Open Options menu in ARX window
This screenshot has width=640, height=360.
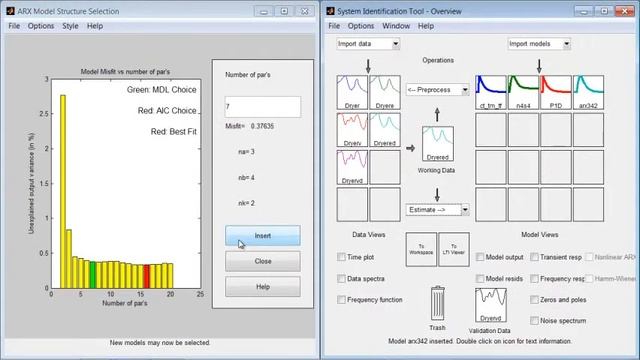coord(41,26)
